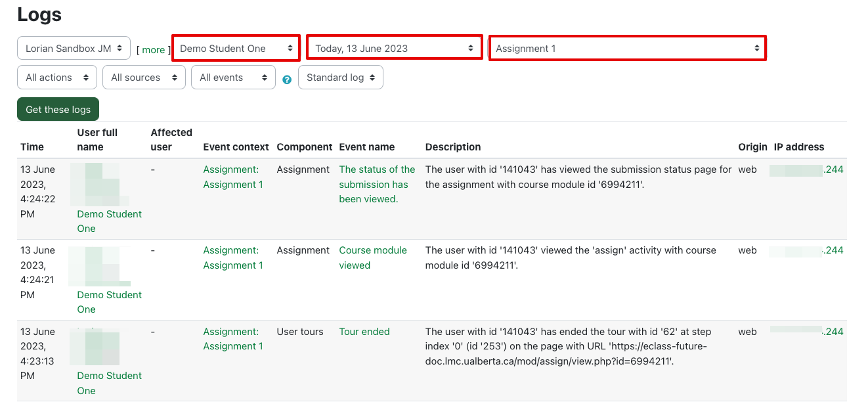Viewport: 868px width, 402px height.
Task: Open the All sources dropdown
Action: (x=144, y=78)
